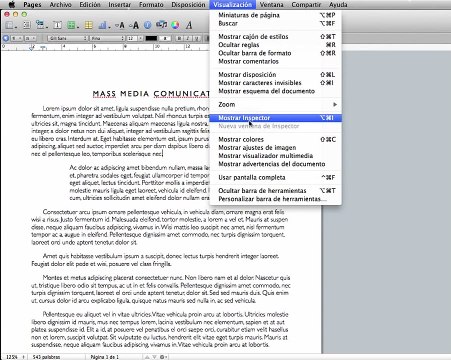451x360 pixels.
Task: Go to previous page arrow in status bar
Action: point(147,357)
